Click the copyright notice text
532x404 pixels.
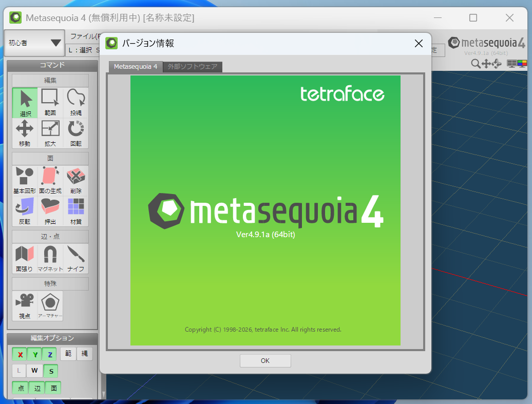pos(263,330)
